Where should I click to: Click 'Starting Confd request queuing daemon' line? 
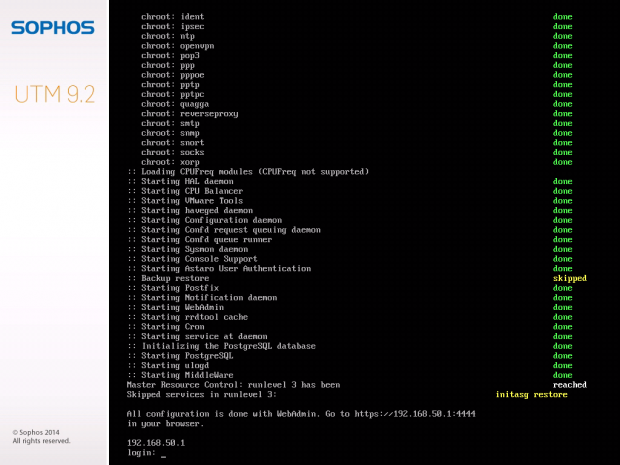[223, 230]
